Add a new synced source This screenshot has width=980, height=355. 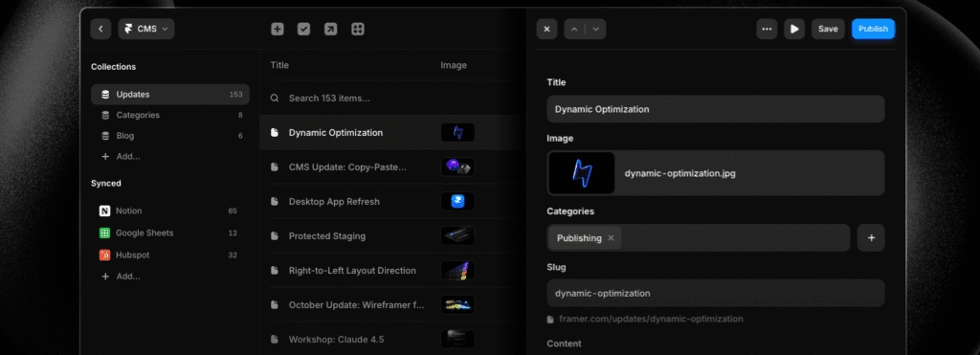pos(121,277)
